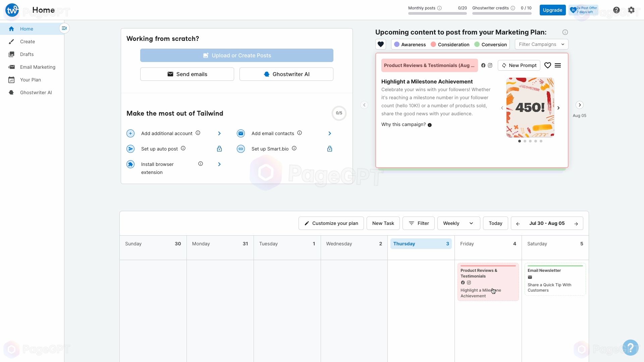644x362 pixels.
Task: Expand the Weekly view dropdown
Action: (x=458, y=223)
